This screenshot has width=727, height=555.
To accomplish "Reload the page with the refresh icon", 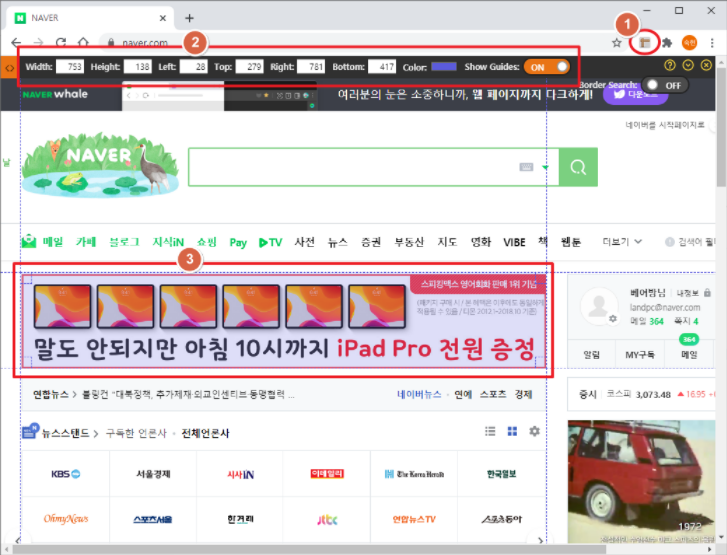I will pos(61,43).
